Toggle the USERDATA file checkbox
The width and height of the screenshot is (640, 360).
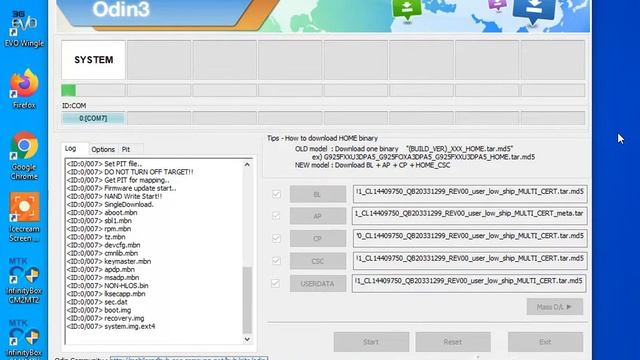click(x=276, y=283)
